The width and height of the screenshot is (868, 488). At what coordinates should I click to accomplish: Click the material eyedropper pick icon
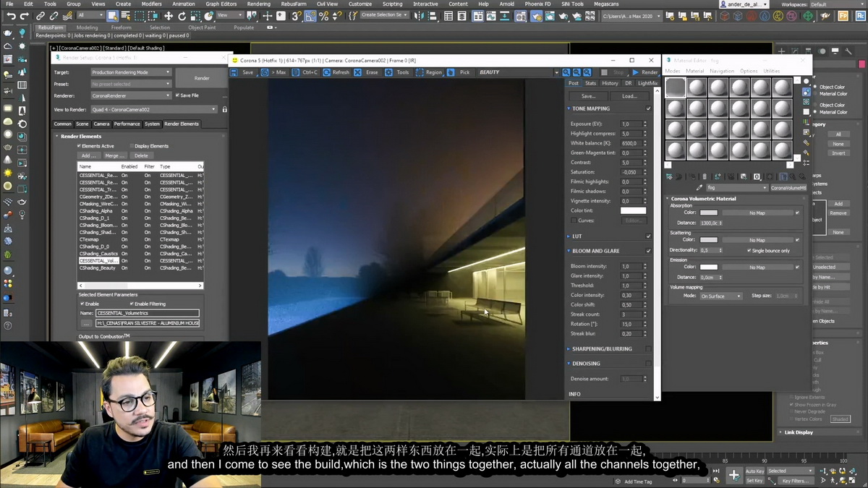(699, 187)
